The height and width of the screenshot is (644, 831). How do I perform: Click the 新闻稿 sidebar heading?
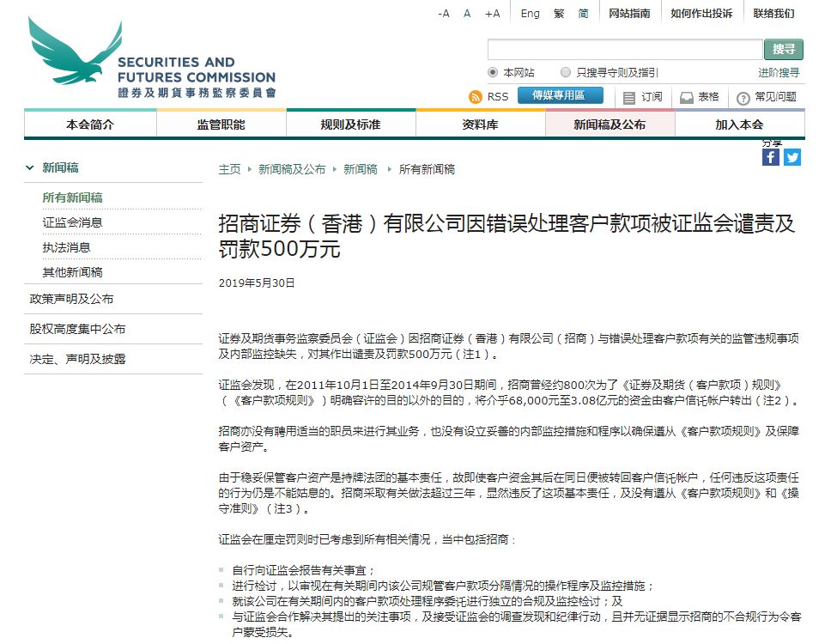[x=60, y=168]
